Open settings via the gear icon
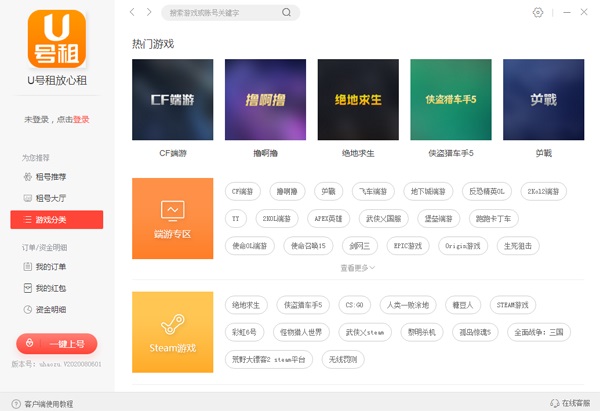 (538, 12)
